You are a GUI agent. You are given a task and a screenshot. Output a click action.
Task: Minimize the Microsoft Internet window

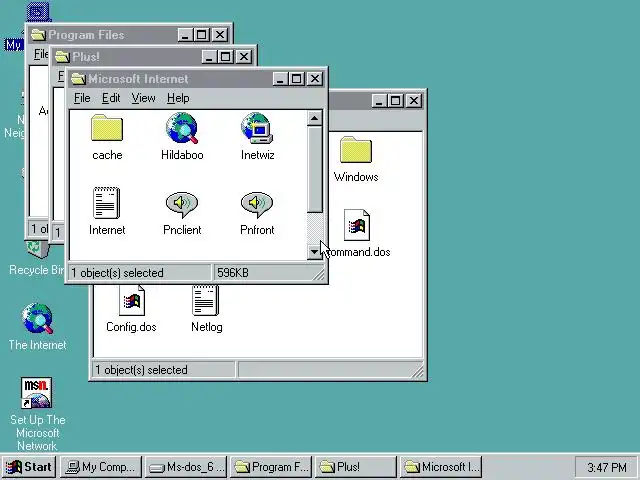pyautogui.click(x=280, y=79)
